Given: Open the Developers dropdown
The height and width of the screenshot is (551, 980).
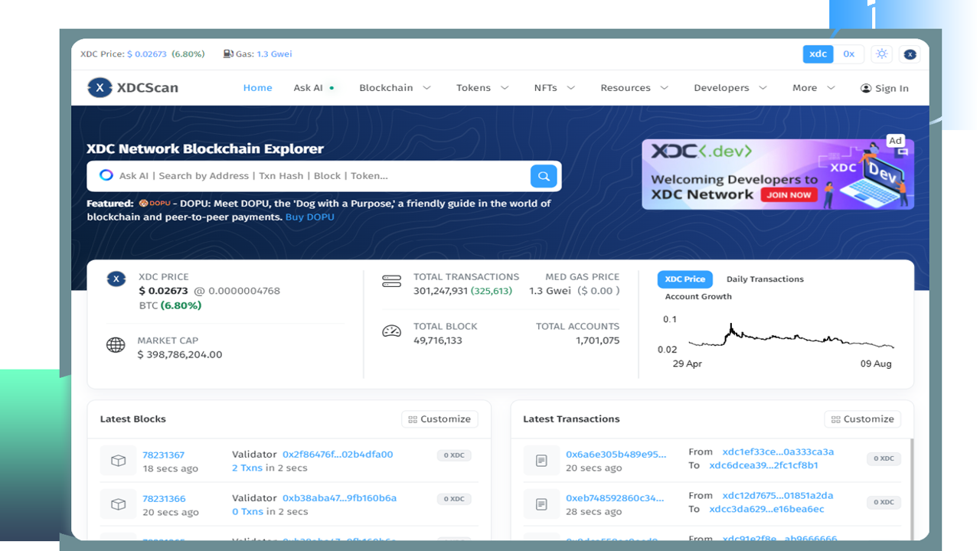Looking at the screenshot, I should (x=730, y=88).
